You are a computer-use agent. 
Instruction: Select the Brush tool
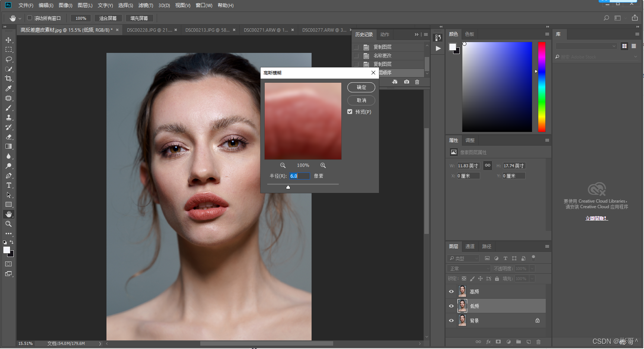click(x=9, y=108)
